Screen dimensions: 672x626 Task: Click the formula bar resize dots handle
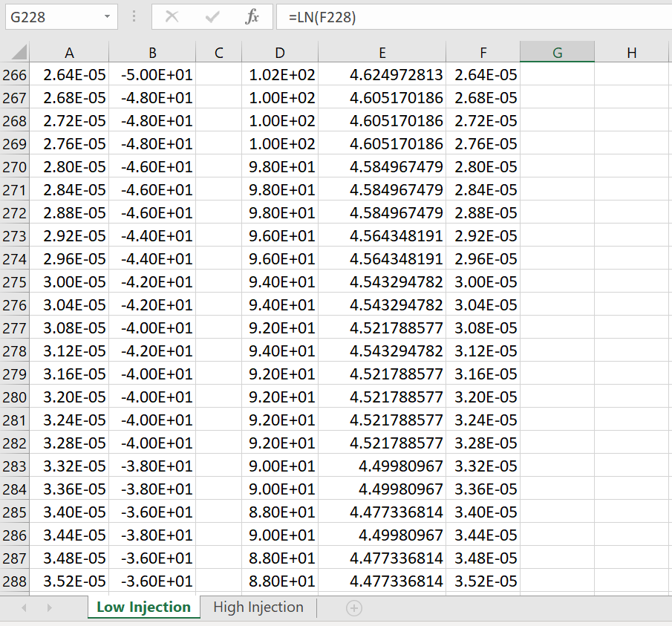(134, 17)
